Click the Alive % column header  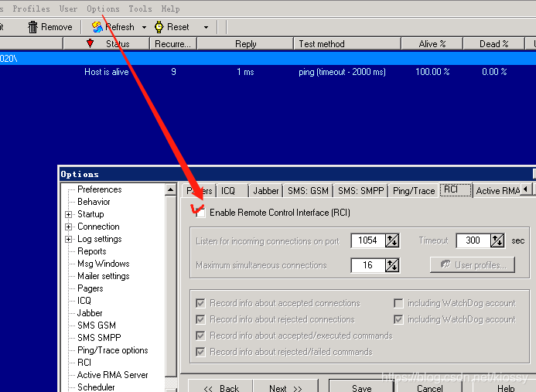click(x=432, y=44)
